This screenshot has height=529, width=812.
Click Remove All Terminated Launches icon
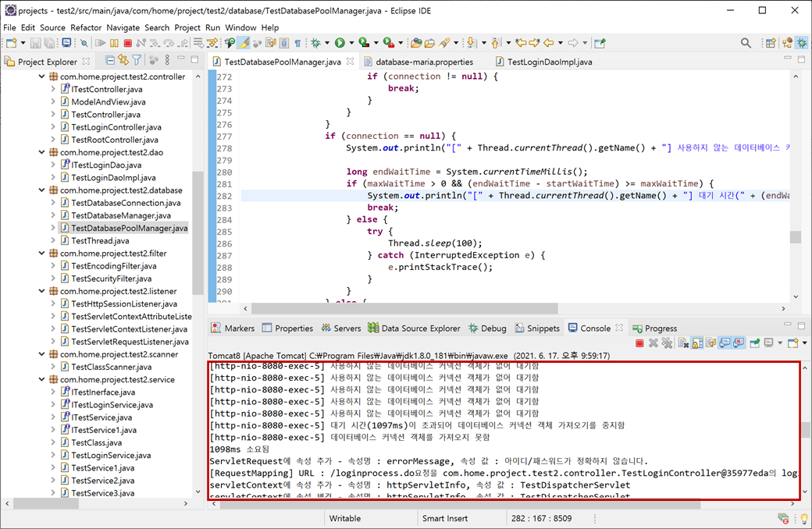point(667,343)
